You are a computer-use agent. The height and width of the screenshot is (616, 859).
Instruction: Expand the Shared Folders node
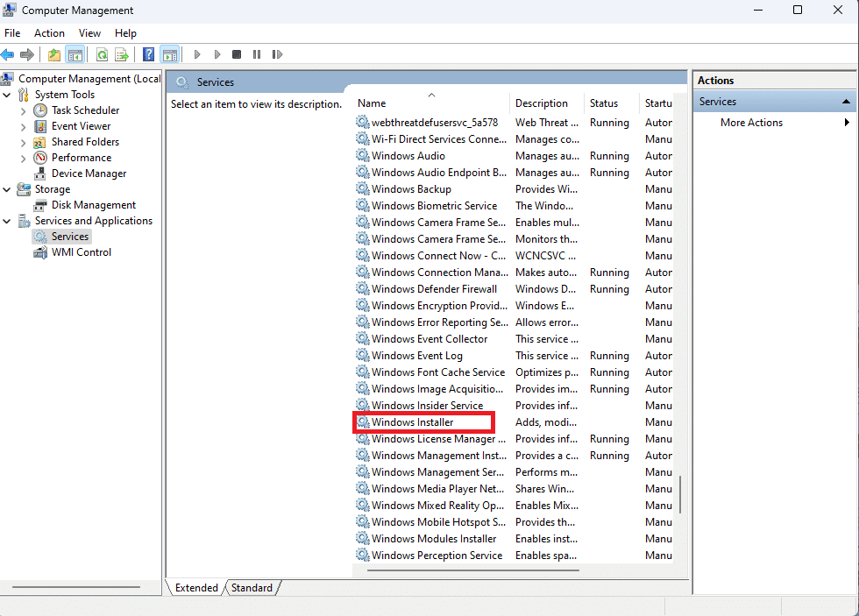pyautogui.click(x=23, y=143)
